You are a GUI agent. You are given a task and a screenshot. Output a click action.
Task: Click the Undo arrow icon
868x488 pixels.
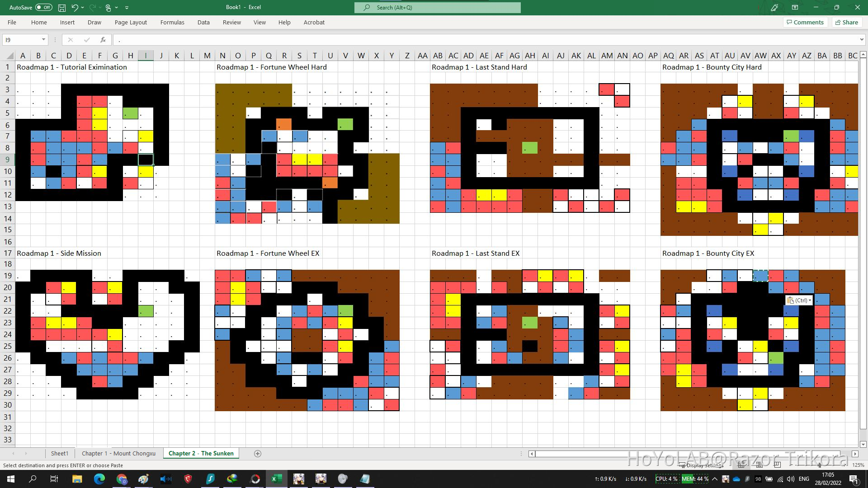75,7
